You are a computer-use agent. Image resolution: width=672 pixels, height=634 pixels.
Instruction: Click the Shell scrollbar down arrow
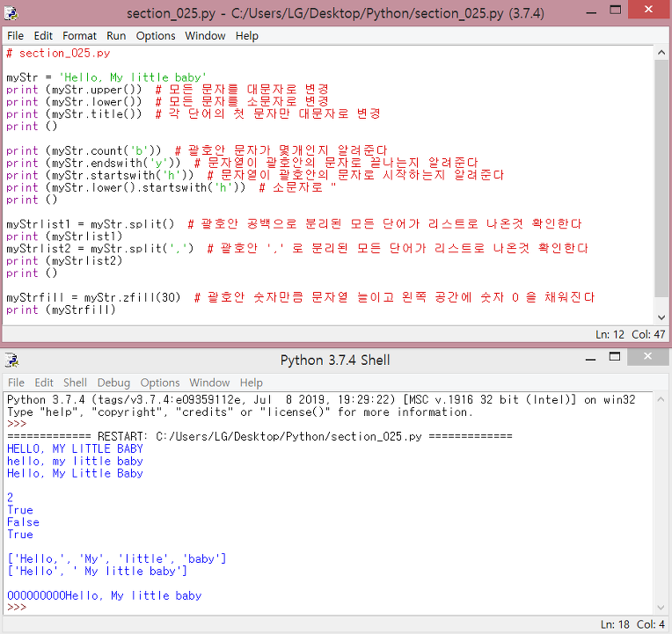click(x=661, y=608)
